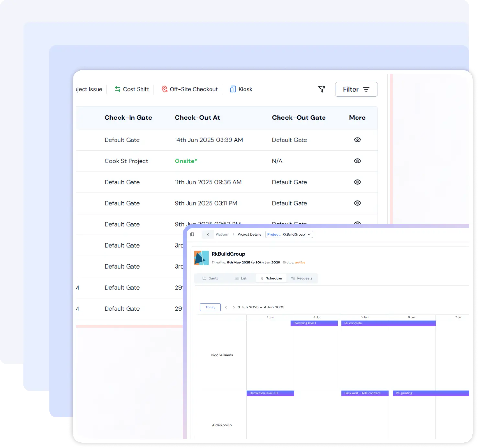
Task: Select the Scheduler tab
Action: 271,278
